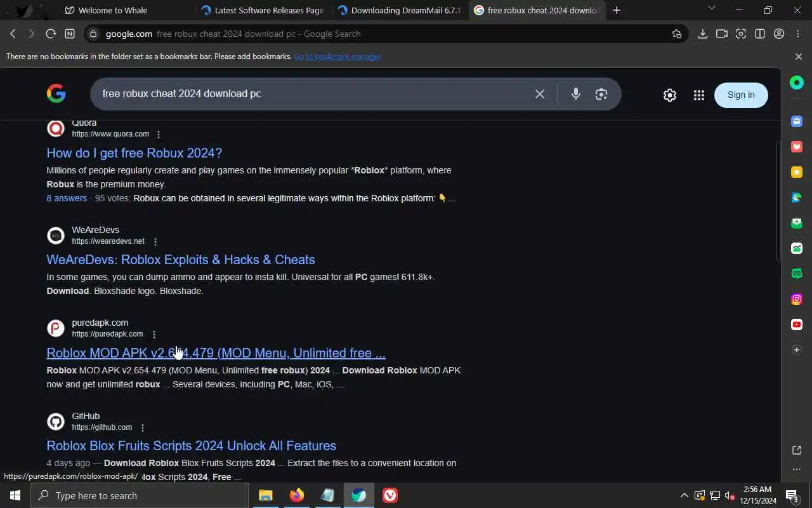Expand the tab list chevron
Viewport: 812px width, 508px height.
point(711,8)
